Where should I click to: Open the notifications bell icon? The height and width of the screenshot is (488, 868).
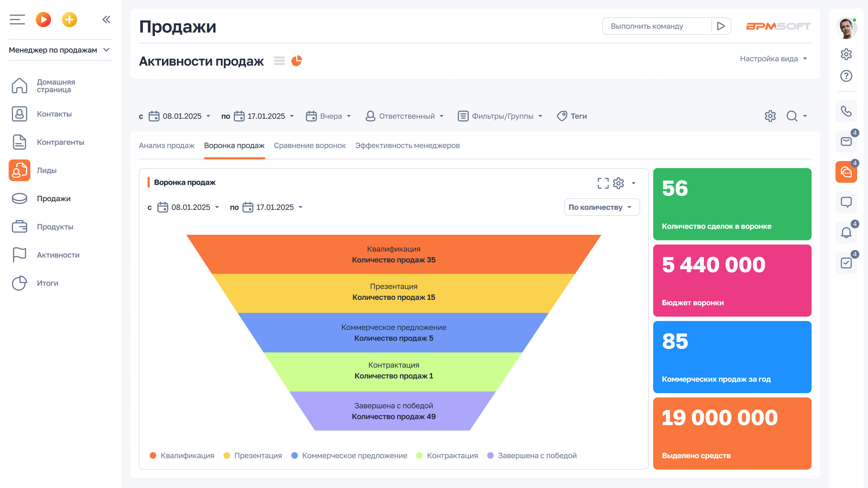click(846, 232)
